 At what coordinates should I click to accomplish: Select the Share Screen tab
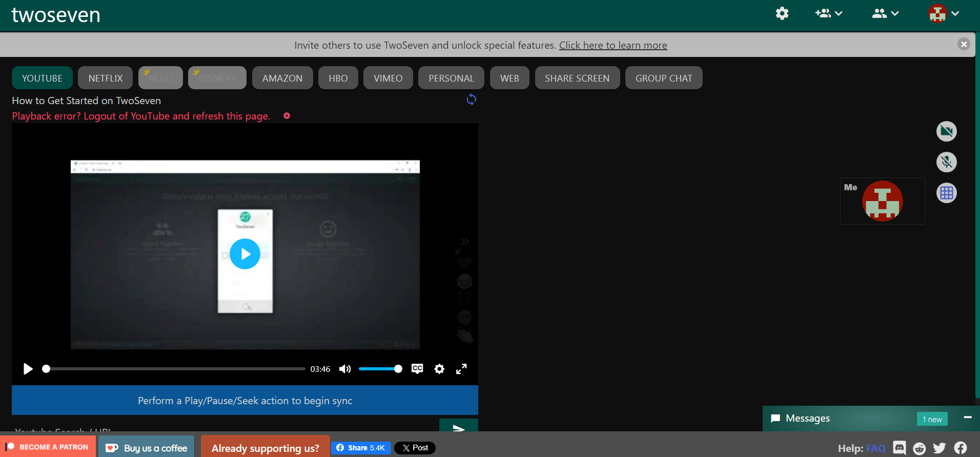577,78
